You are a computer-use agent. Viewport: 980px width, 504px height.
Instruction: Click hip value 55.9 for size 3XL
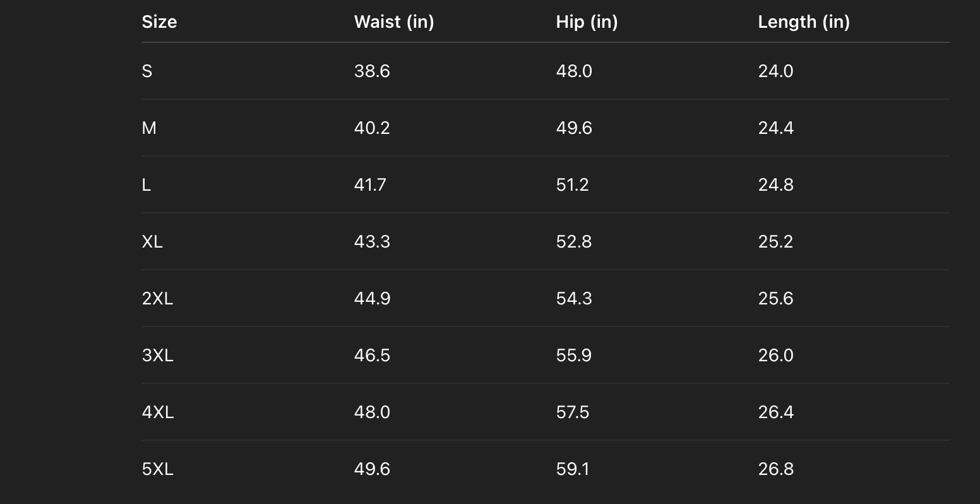(x=573, y=356)
